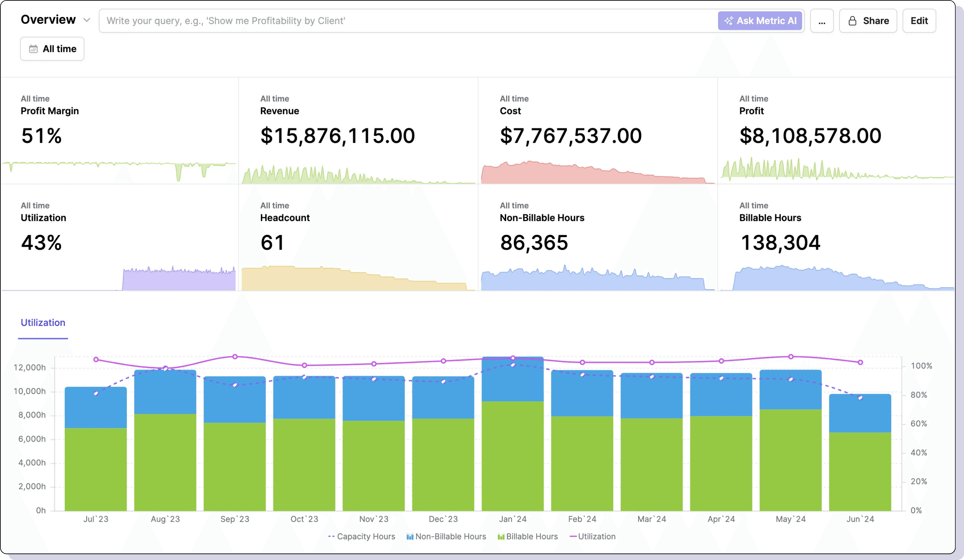This screenshot has height=560, width=964.
Task: Open the more options ellipsis menu
Action: coord(822,21)
